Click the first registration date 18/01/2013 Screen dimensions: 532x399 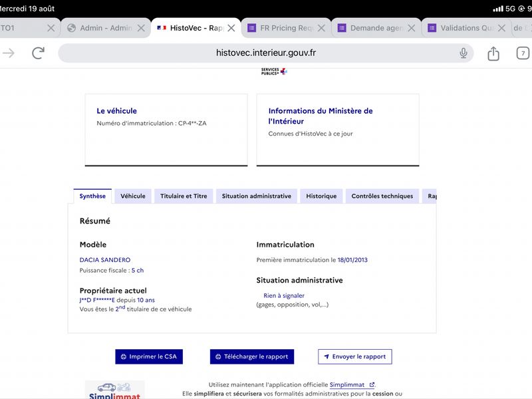(352, 260)
